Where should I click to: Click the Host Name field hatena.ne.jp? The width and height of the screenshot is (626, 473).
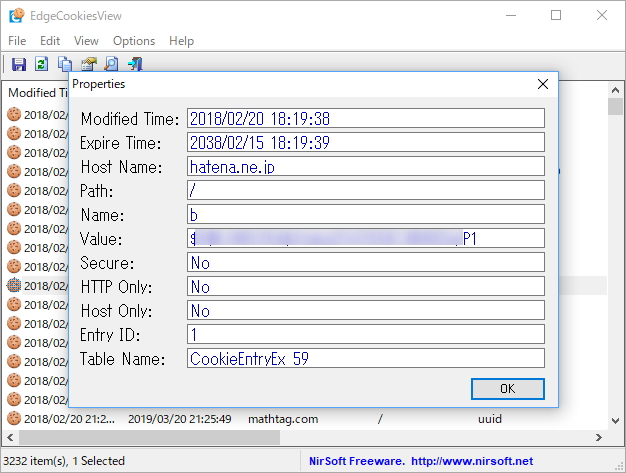coord(366,166)
